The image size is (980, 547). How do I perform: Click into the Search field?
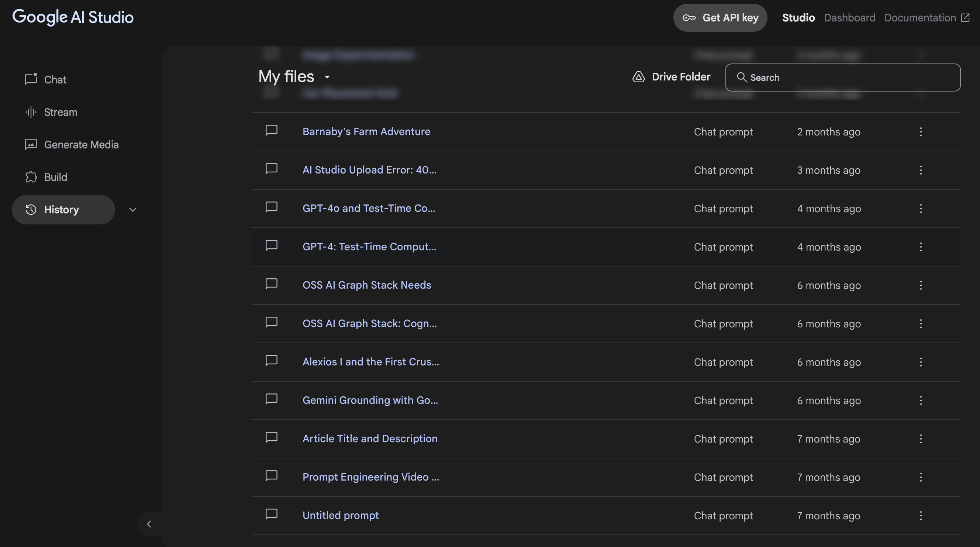(x=843, y=78)
